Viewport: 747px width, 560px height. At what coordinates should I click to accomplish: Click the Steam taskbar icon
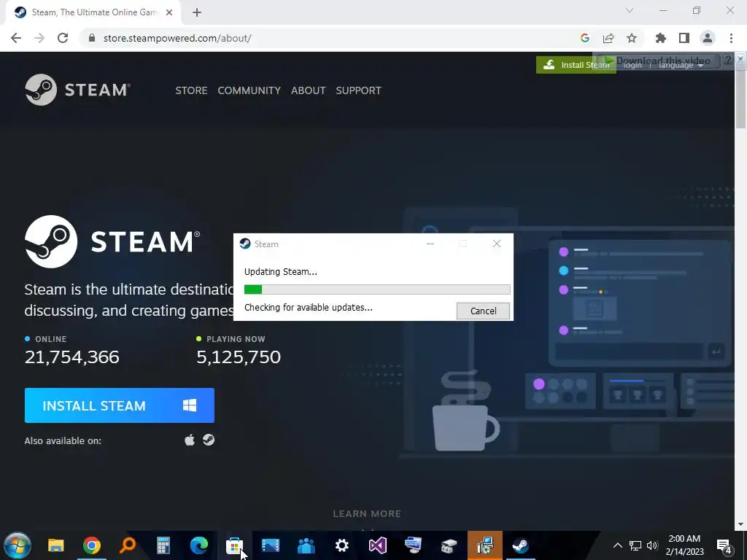[x=520, y=545]
